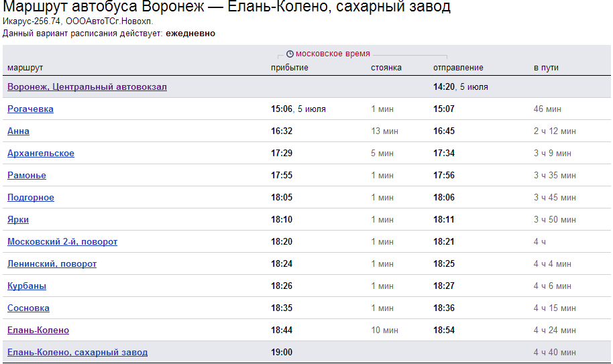Click the 10 мин stop duration
This screenshot has width=613, height=364.
(x=385, y=330)
